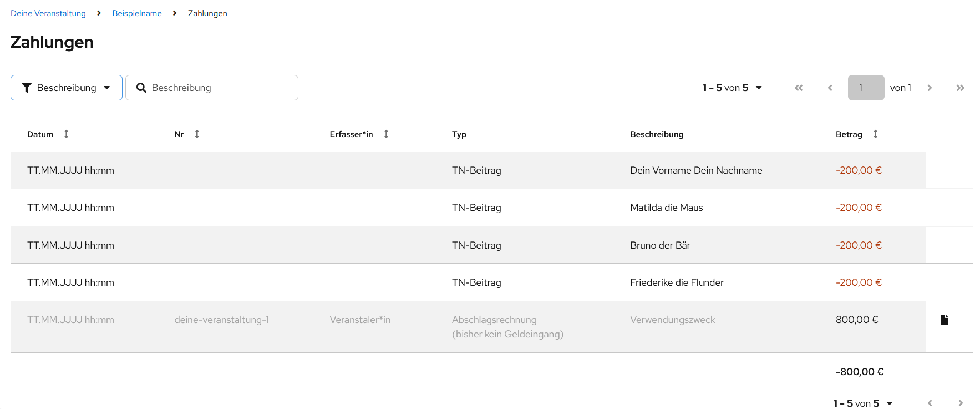Jump to last page with double-right arrows
Viewport: 980px width, 409px height.
(960, 88)
